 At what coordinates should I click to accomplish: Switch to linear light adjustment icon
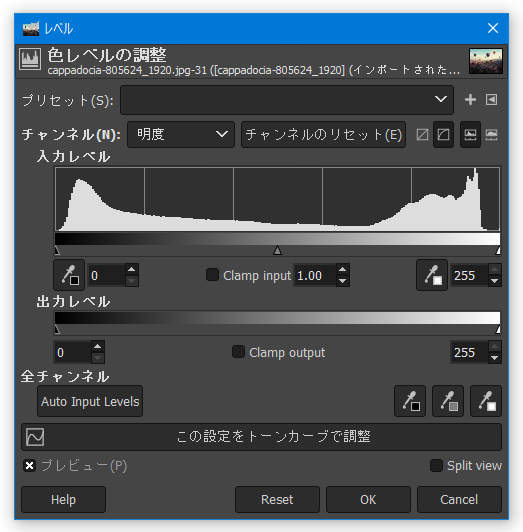click(422, 135)
